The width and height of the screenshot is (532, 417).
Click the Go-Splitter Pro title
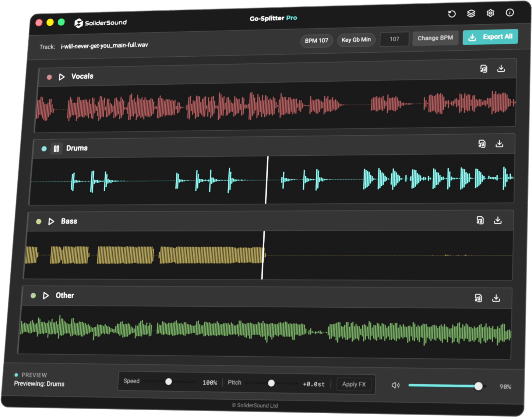click(x=273, y=18)
